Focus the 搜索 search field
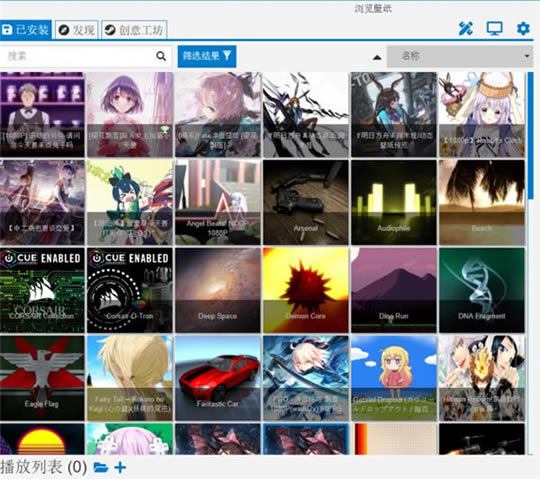The width and height of the screenshot is (540, 479). coord(77,56)
